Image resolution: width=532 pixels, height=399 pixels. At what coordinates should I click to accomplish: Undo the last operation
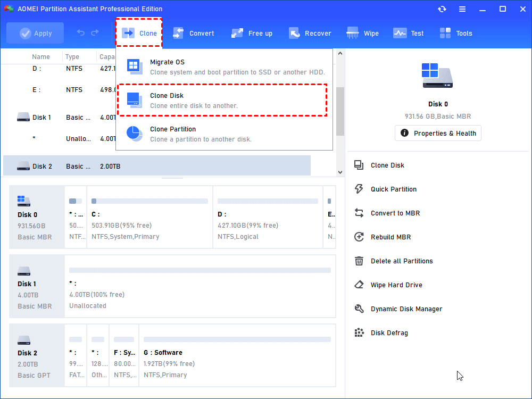pos(81,33)
